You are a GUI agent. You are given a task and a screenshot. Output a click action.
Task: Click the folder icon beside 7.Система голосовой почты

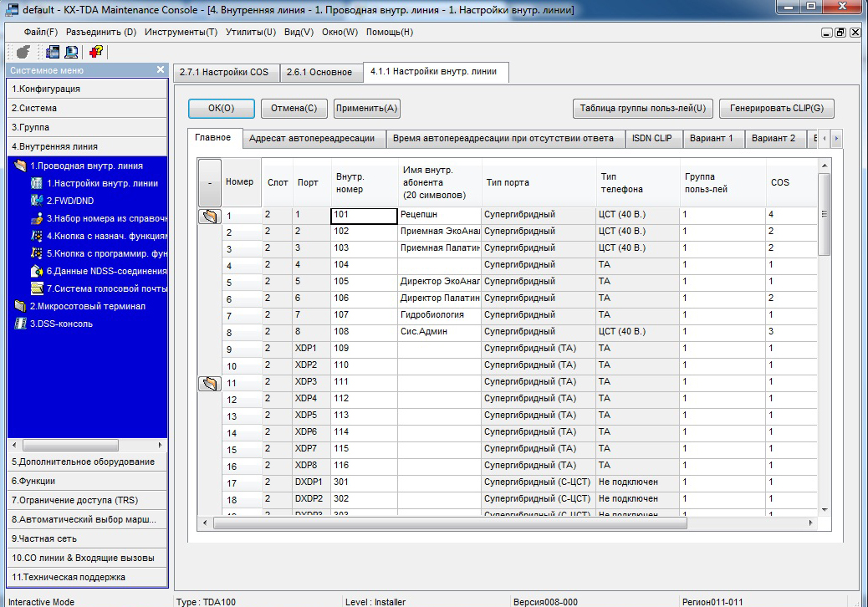[37, 288]
